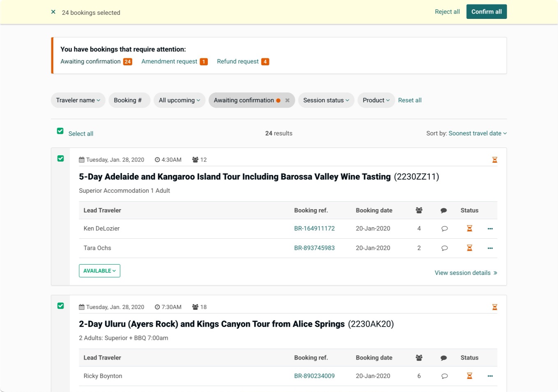Uncheck the Adelaide and Kangaroo Island session
The image size is (558, 392).
point(61,159)
